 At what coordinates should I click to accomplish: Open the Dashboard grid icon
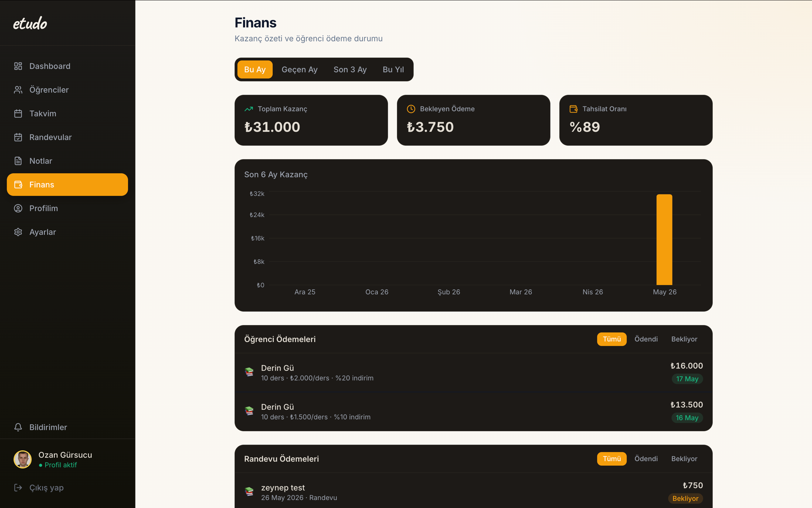(x=18, y=66)
